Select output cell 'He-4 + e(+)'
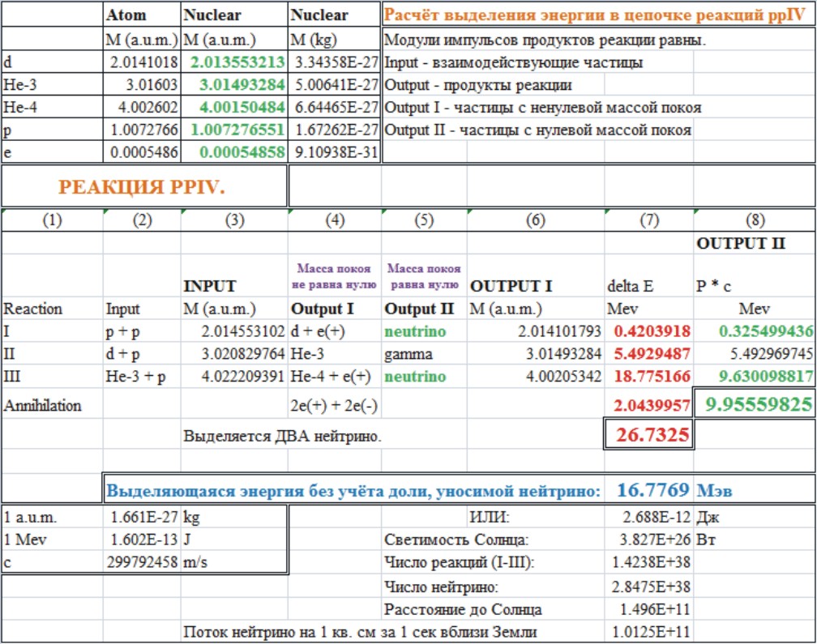This screenshot has width=817, height=644. coord(335,377)
